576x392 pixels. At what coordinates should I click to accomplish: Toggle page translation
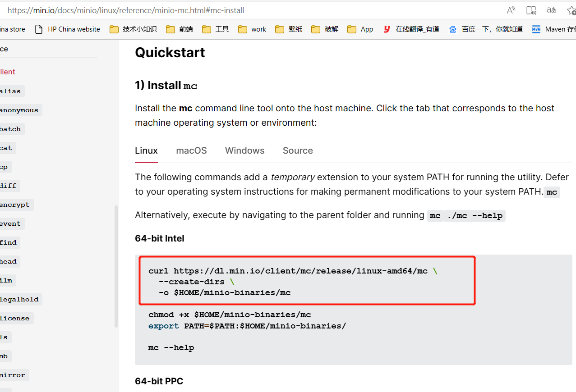551,10
